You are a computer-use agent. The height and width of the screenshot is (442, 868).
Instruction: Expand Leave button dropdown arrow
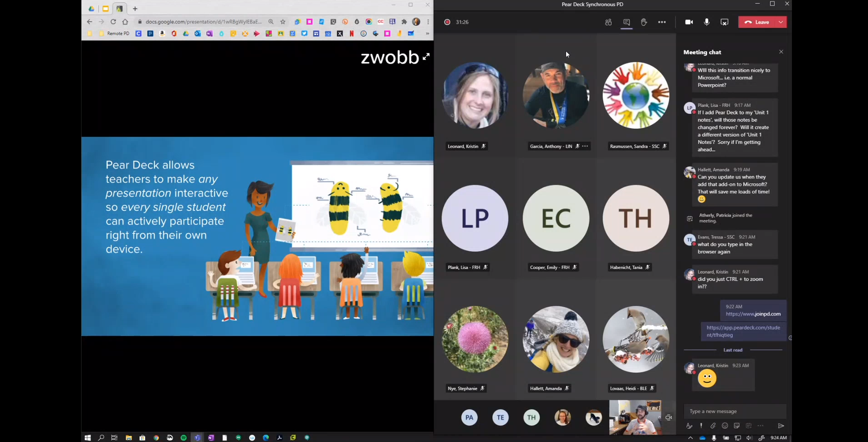point(781,22)
